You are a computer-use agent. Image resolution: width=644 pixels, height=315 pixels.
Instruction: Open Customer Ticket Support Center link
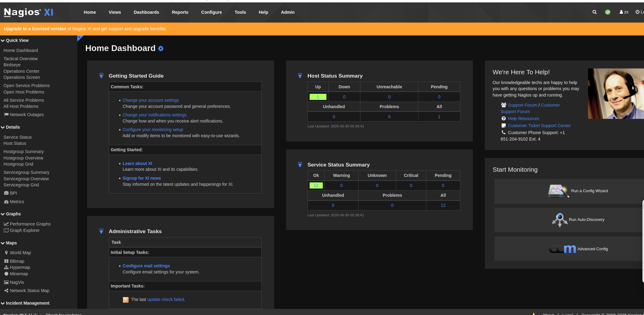pyautogui.click(x=539, y=126)
